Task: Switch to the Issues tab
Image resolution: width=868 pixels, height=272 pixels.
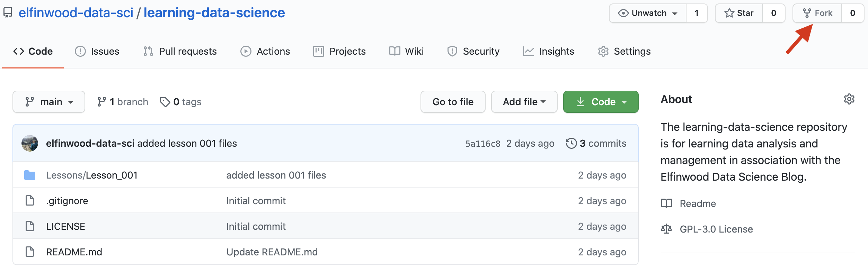Action: [x=97, y=52]
